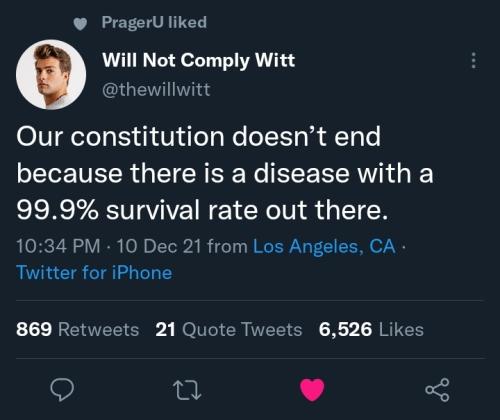This screenshot has width=500, height=420.
Task: Click the 10:34 PM timestamp
Action: (x=58, y=246)
